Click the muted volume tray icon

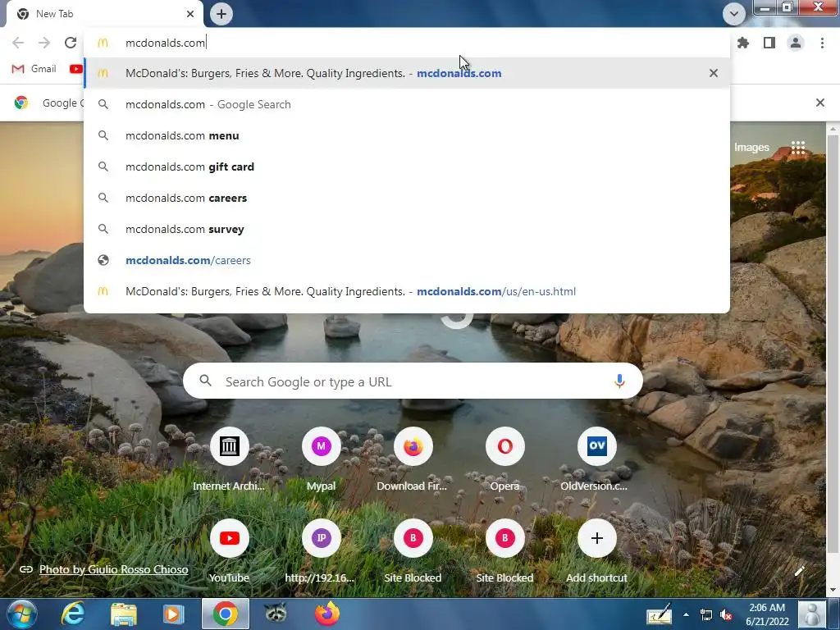[727, 614]
